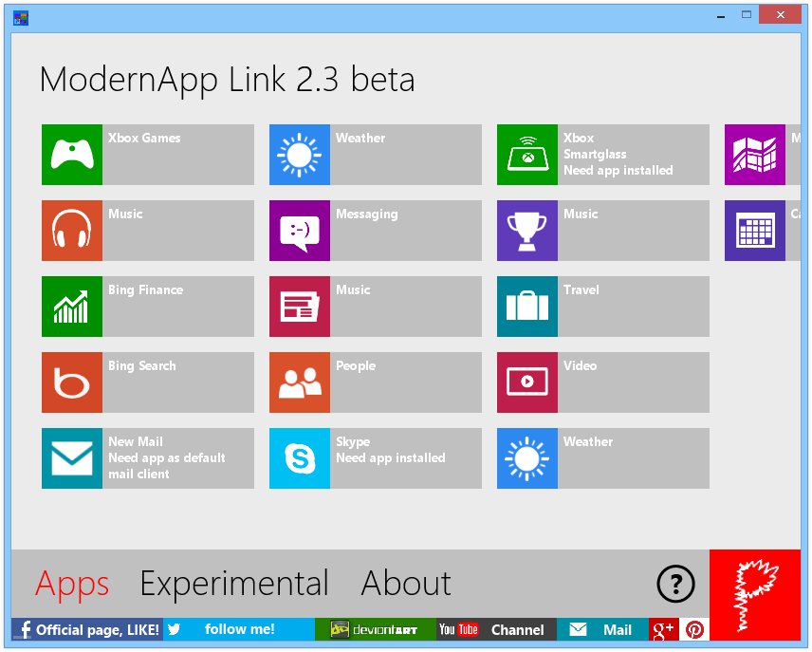
Task: Visit the deviantART link
Action: [x=376, y=629]
